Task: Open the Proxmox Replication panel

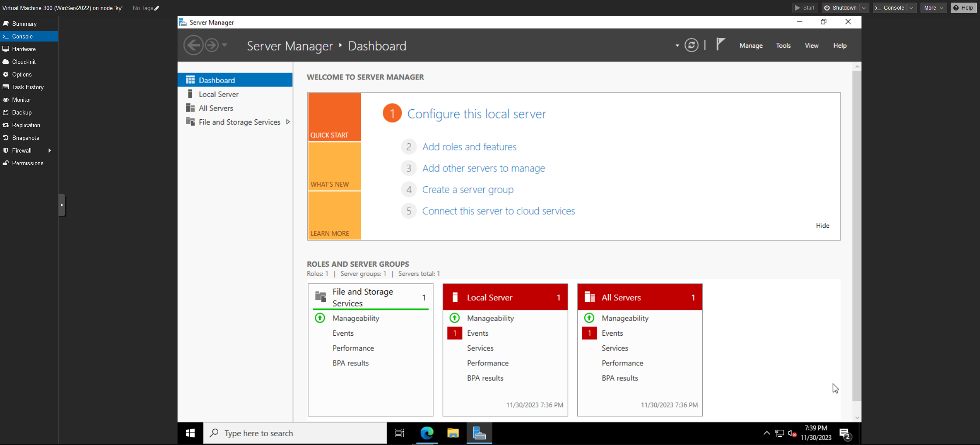Action: coord(29,125)
